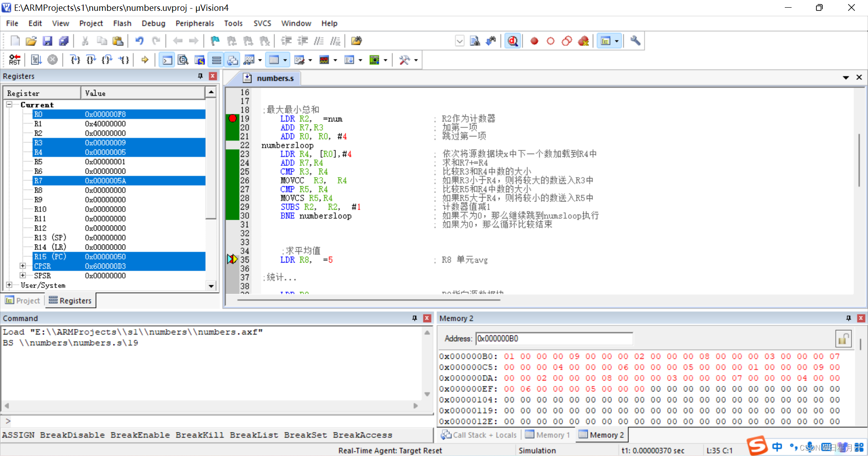Close the Command panel

tap(427, 319)
